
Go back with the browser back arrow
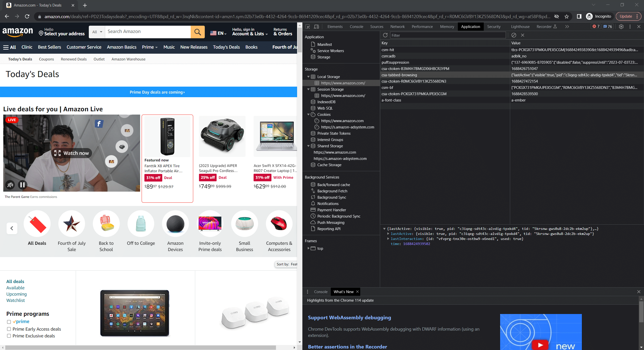(7, 16)
